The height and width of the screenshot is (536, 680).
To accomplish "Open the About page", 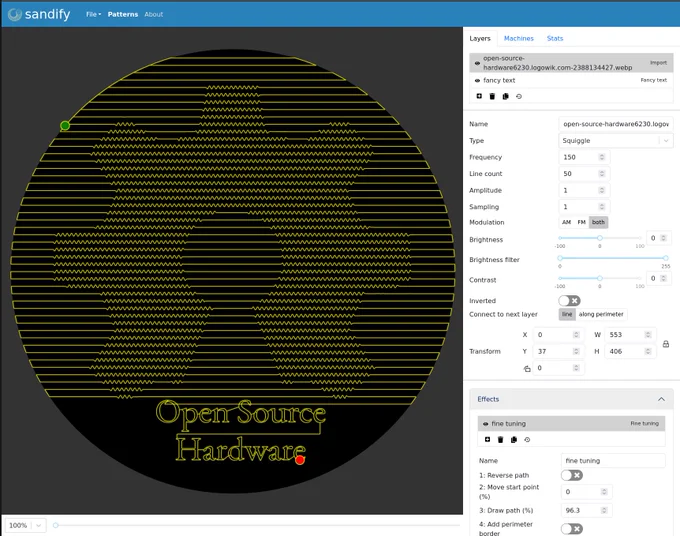I will tap(154, 14).
